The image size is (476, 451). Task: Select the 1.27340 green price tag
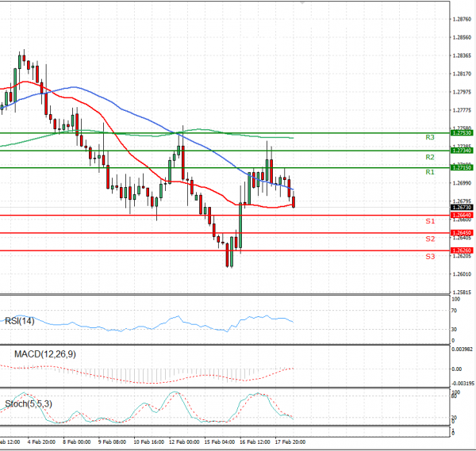tap(462, 151)
